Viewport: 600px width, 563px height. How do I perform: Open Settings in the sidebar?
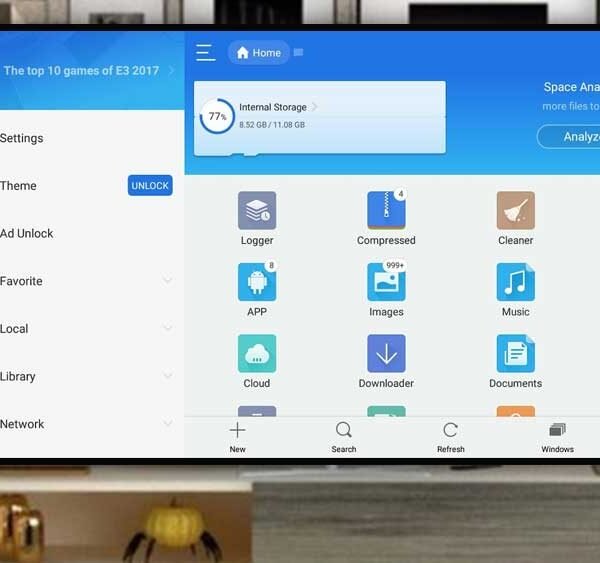(21, 138)
